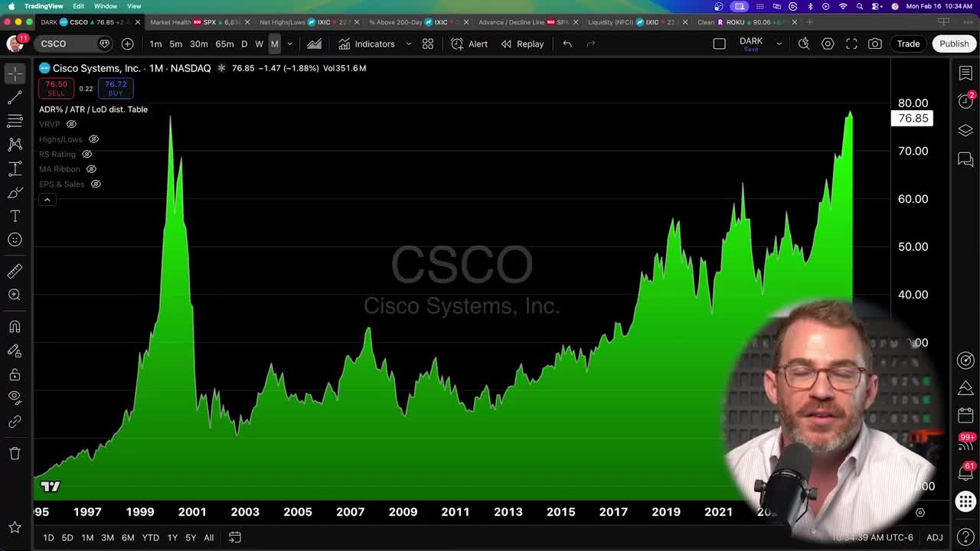Toggle visibility of the VRVP indicator
This screenshot has width=980, height=551.
[70, 124]
